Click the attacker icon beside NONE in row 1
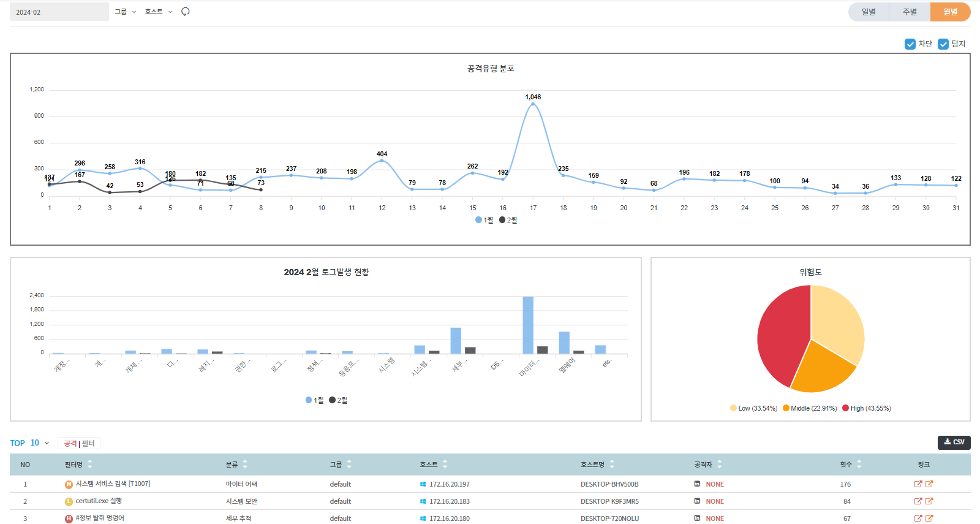 click(x=697, y=484)
